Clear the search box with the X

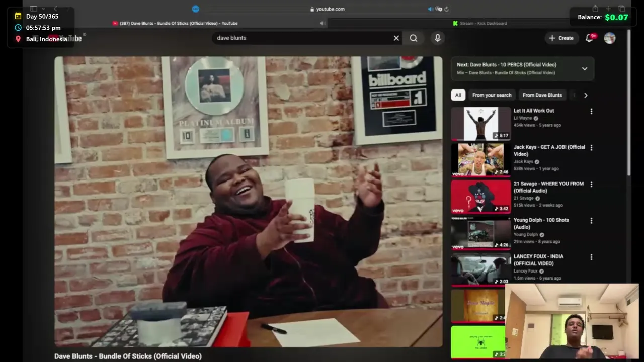click(x=396, y=38)
